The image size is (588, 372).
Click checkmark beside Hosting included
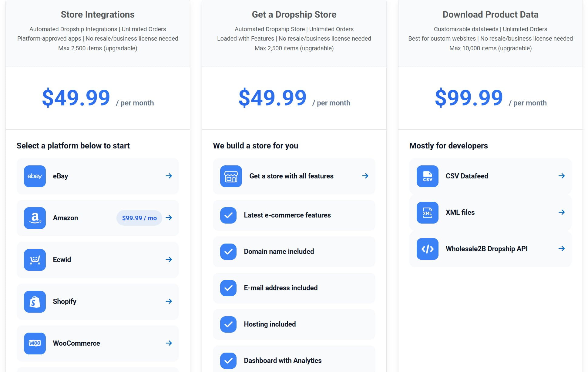228,324
